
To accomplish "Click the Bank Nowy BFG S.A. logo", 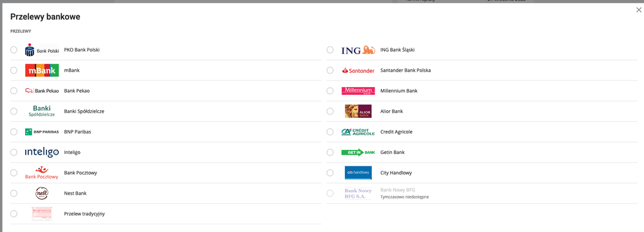I will tap(358, 193).
